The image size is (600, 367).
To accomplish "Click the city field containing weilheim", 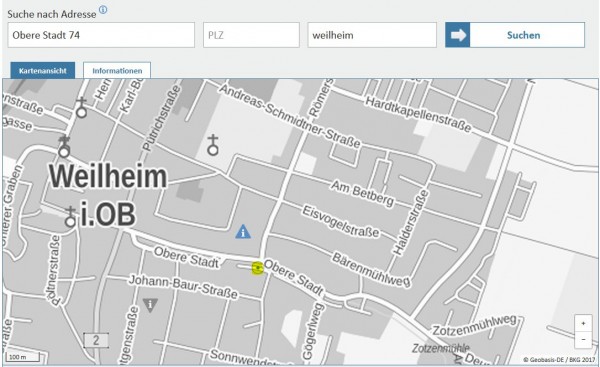I will tap(372, 35).
